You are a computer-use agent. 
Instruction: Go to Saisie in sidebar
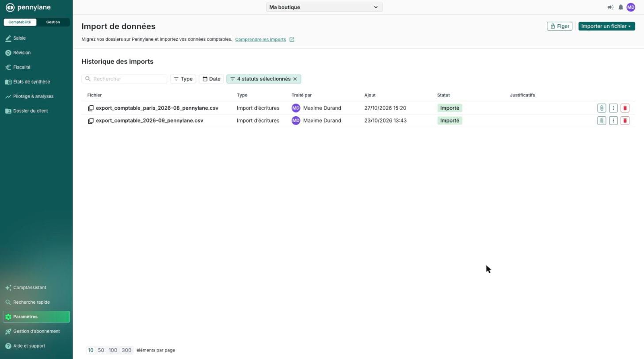pos(36,38)
